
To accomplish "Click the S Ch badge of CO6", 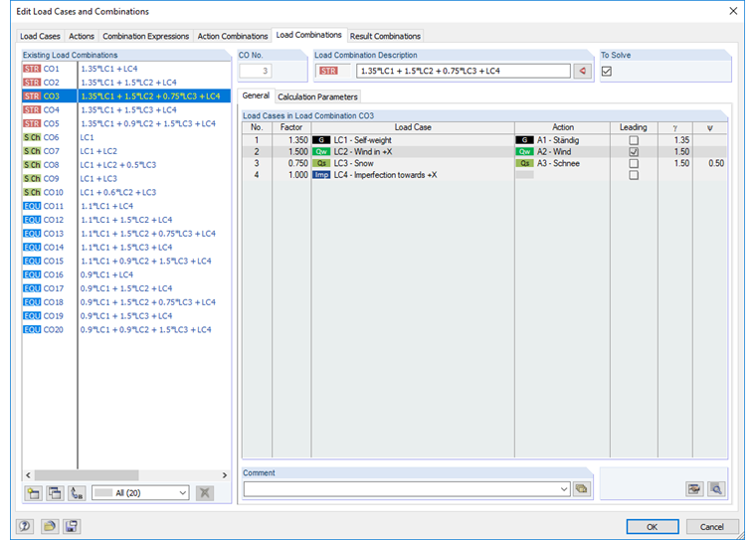I will pyautogui.click(x=32, y=137).
